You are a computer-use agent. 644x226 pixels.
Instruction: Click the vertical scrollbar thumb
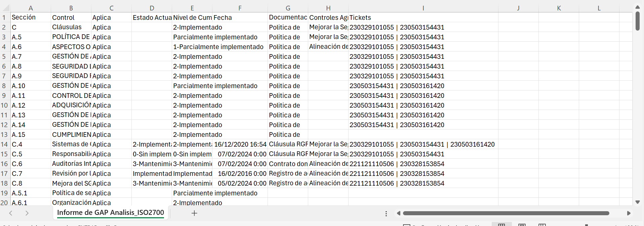[638, 21]
